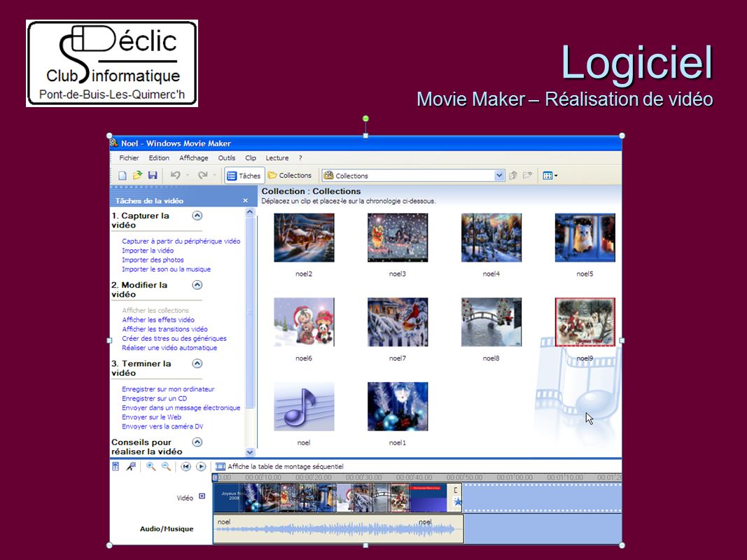Viewport: 747px width, 560px height.
Task: Select the noel9 clip thumbnail
Action: 585,322
